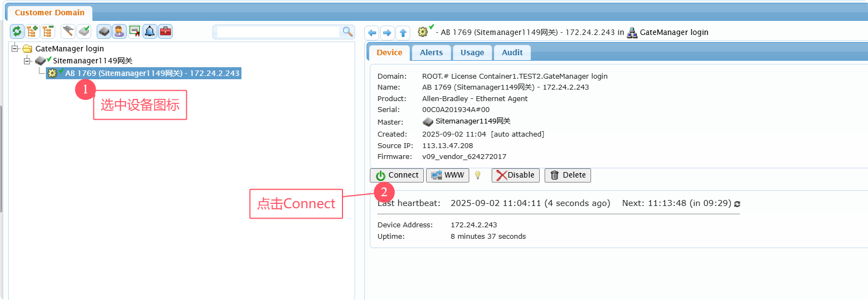Click the heartbeat refresh icon
This screenshot has width=868, height=300.
click(737, 204)
